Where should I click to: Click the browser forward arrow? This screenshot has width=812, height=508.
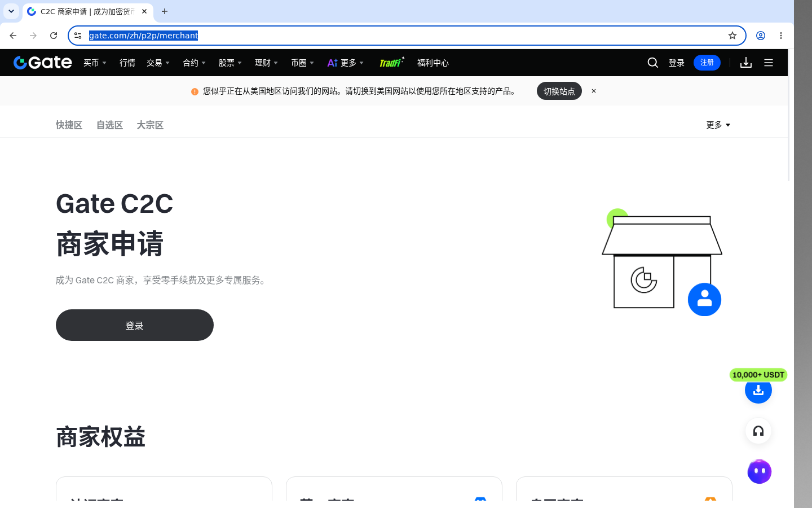[x=33, y=36]
